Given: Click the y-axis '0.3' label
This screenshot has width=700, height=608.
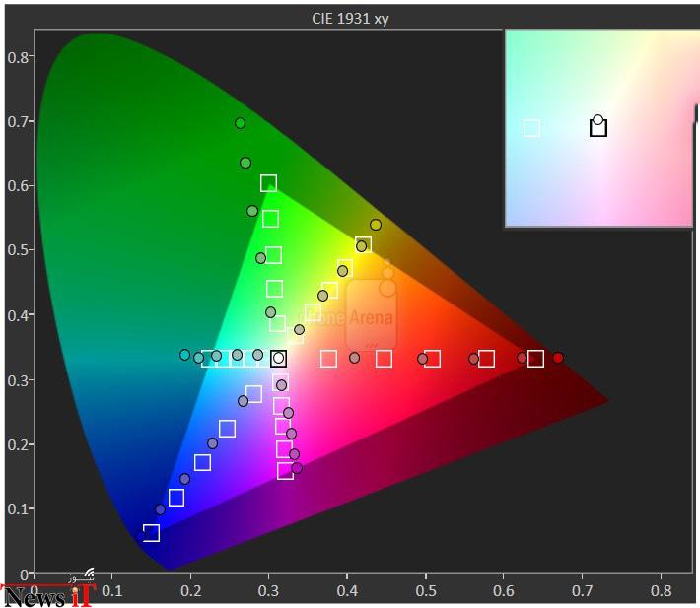Looking at the screenshot, I should pyautogui.click(x=19, y=380).
